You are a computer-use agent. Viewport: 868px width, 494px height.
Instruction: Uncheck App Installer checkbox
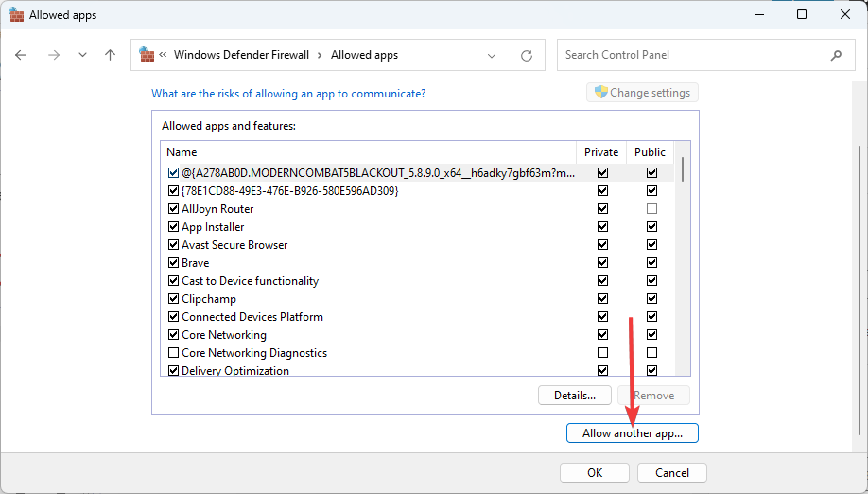173,227
